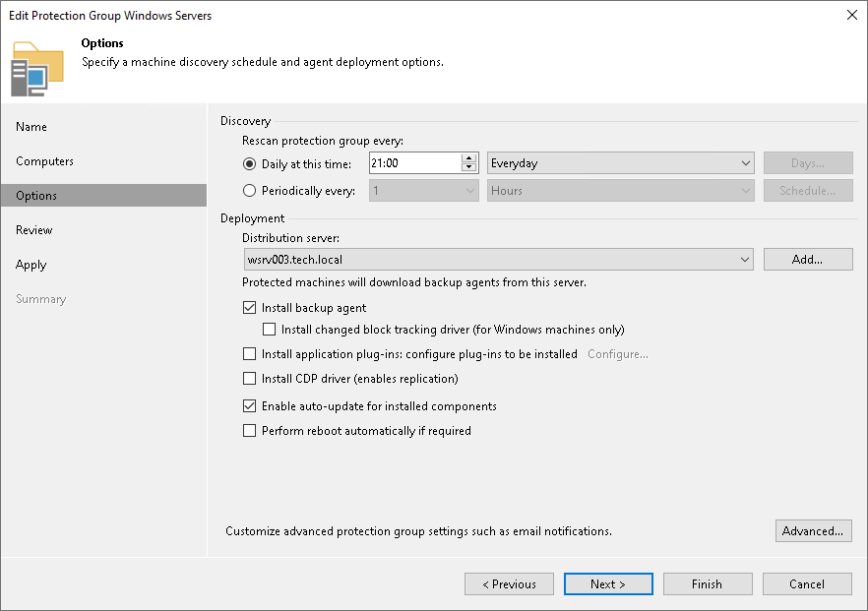Click the 21:00 time input field
Image resolution: width=868 pixels, height=611 pixels.
pos(413,163)
